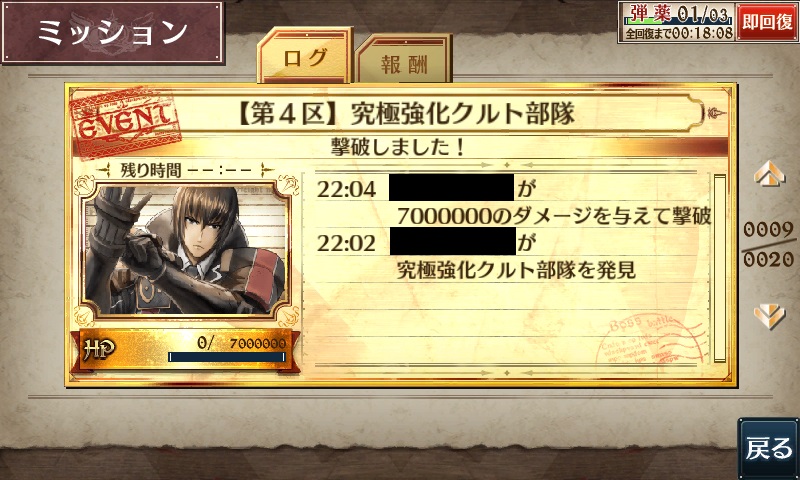This screenshot has width=800, height=480.
Task: Click the 即回復 instant recovery button
Action: point(767,22)
